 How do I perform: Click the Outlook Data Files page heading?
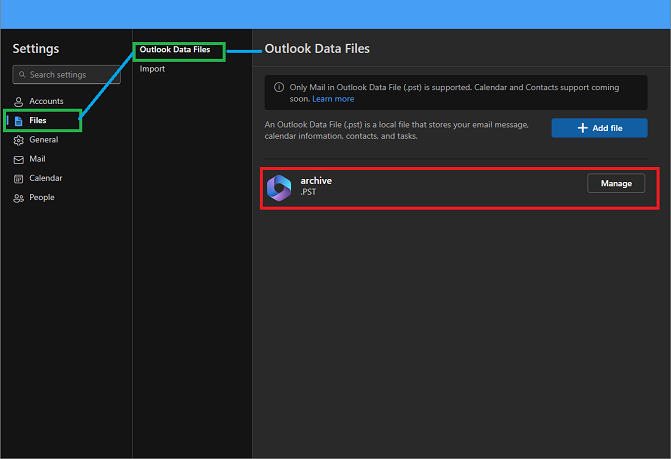coord(317,49)
